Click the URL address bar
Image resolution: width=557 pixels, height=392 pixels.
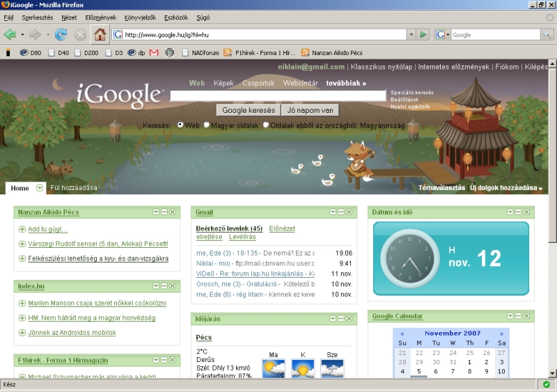tap(265, 35)
